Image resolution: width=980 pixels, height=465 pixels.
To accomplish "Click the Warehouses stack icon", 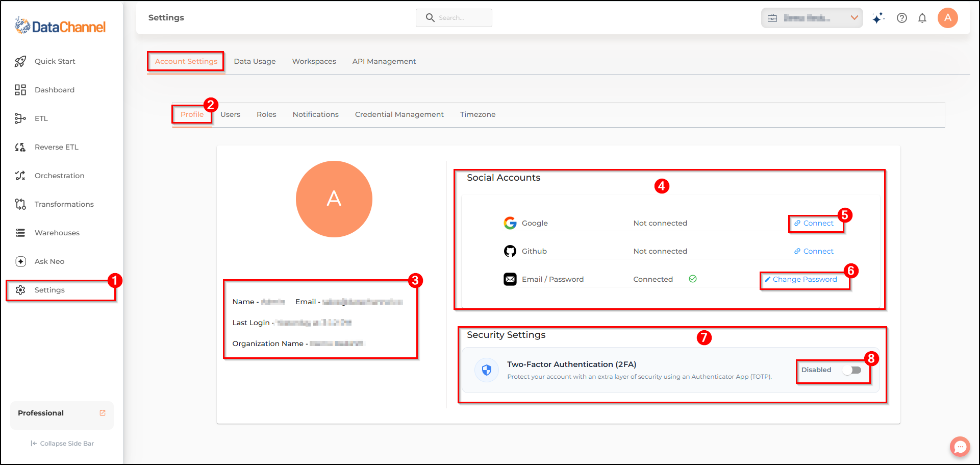I will (x=20, y=233).
